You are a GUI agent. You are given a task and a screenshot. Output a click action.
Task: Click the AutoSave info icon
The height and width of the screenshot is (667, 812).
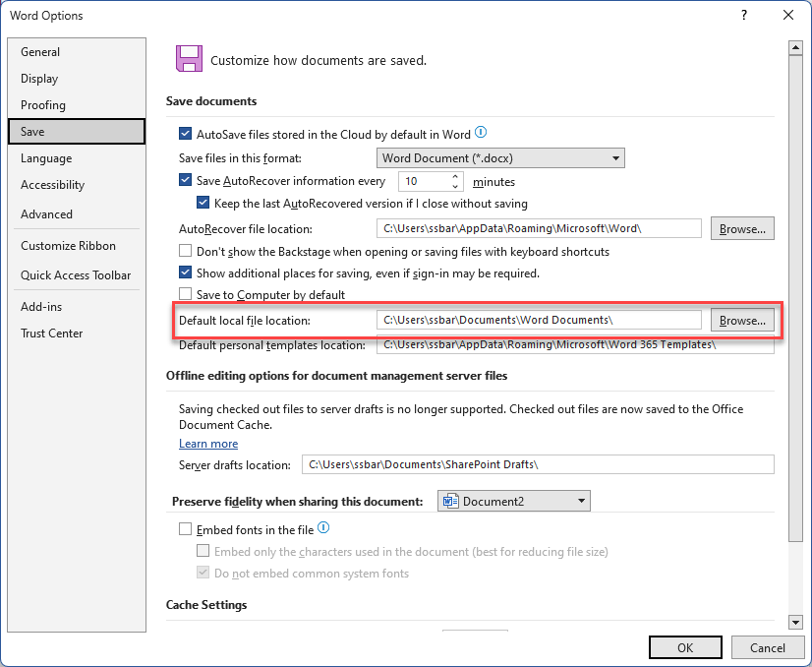481,133
